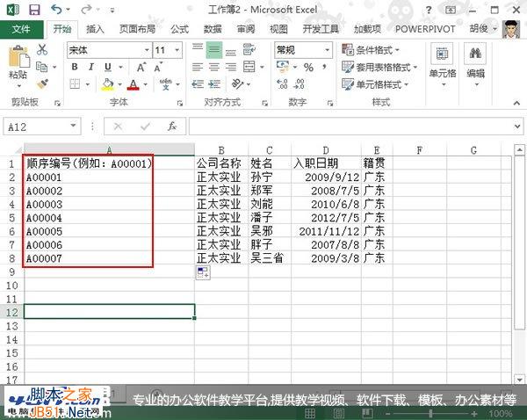Click the Cut scissors icon
The height and width of the screenshot is (420, 527).
click(x=41, y=50)
